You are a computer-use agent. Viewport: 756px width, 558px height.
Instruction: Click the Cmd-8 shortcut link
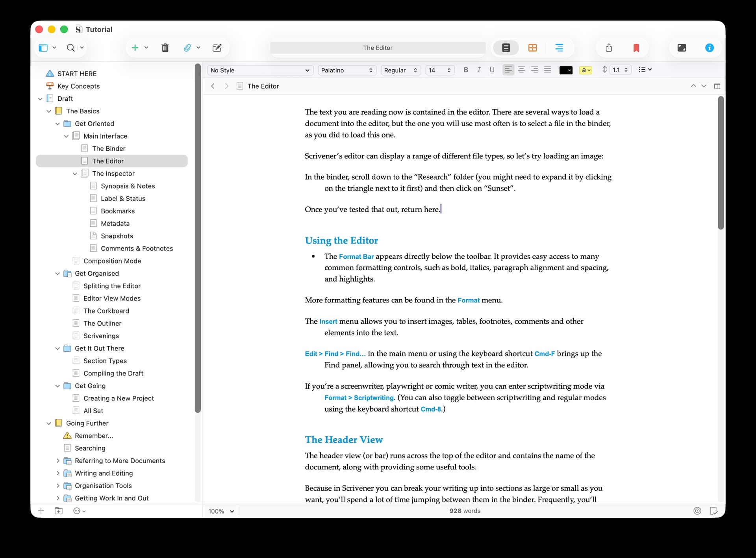point(431,409)
